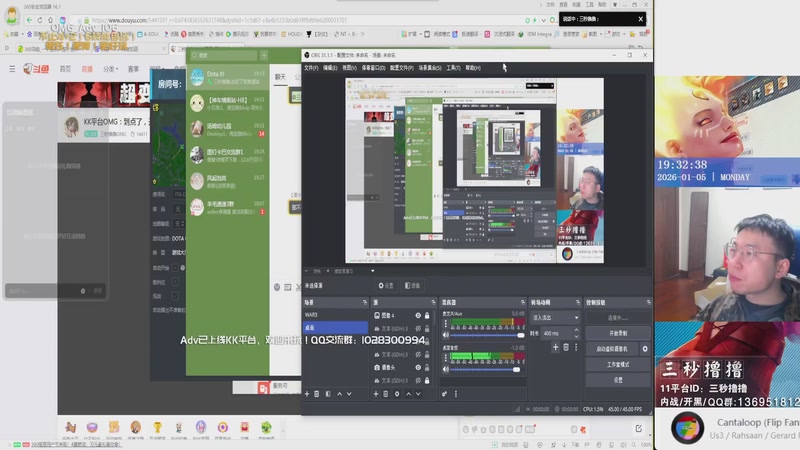Move the scene down with the arrow icon
This screenshot has height=450, width=800.
coord(349,394)
